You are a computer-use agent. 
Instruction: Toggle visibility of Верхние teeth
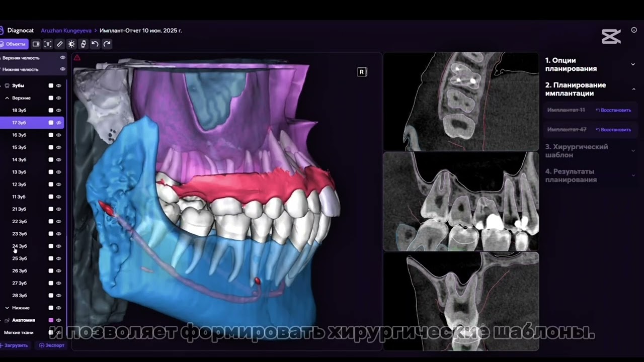[59, 98]
